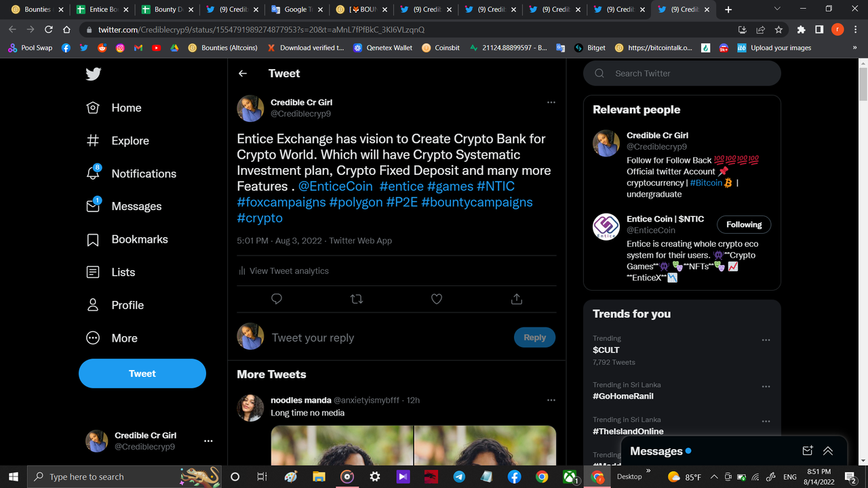Share the tweet via the share icon

pyautogui.click(x=516, y=298)
